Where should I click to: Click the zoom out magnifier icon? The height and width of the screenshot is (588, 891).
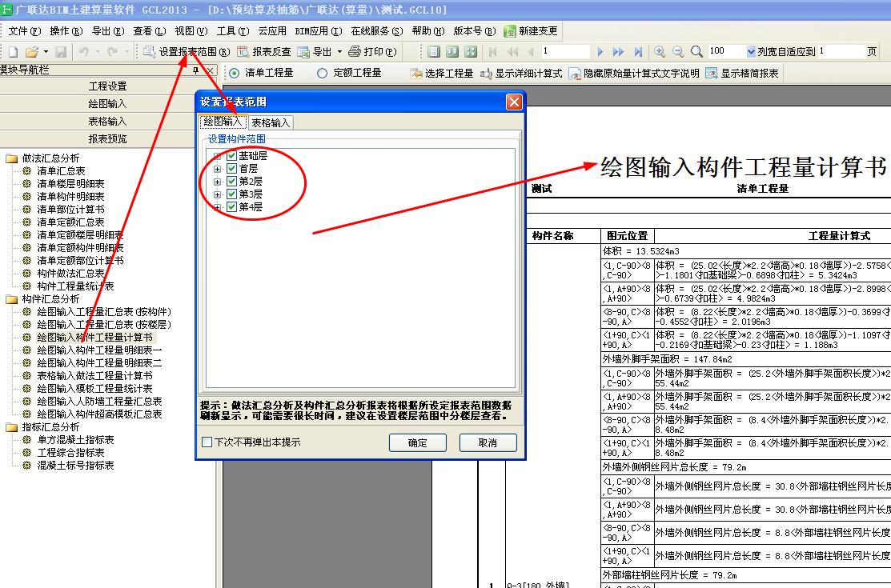coord(678,52)
